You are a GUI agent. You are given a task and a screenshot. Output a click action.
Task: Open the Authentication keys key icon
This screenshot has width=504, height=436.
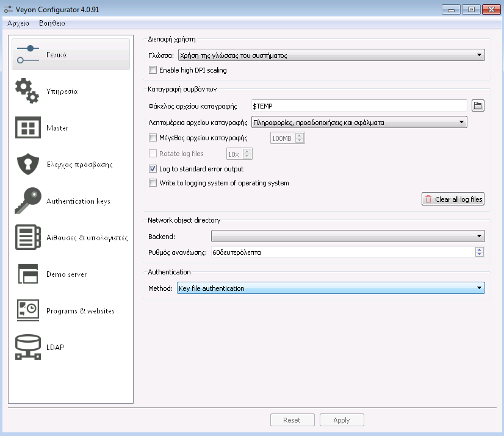28,201
